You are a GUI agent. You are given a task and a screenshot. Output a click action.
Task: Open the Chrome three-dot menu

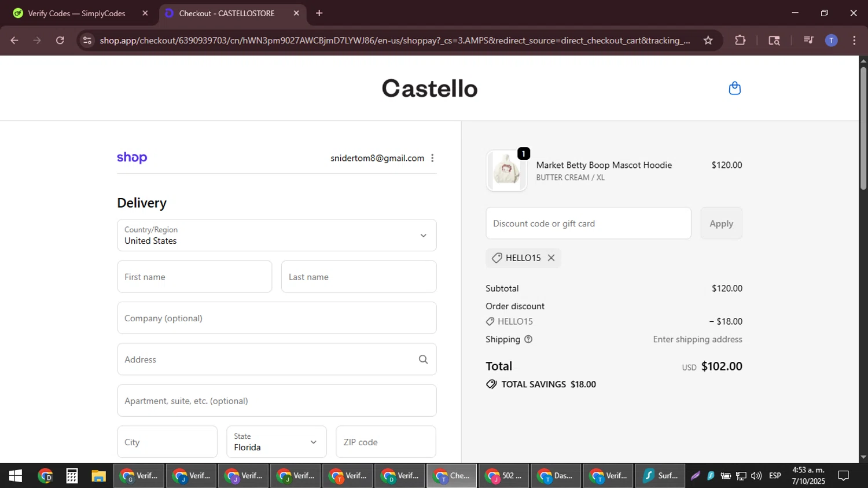[854, 41]
